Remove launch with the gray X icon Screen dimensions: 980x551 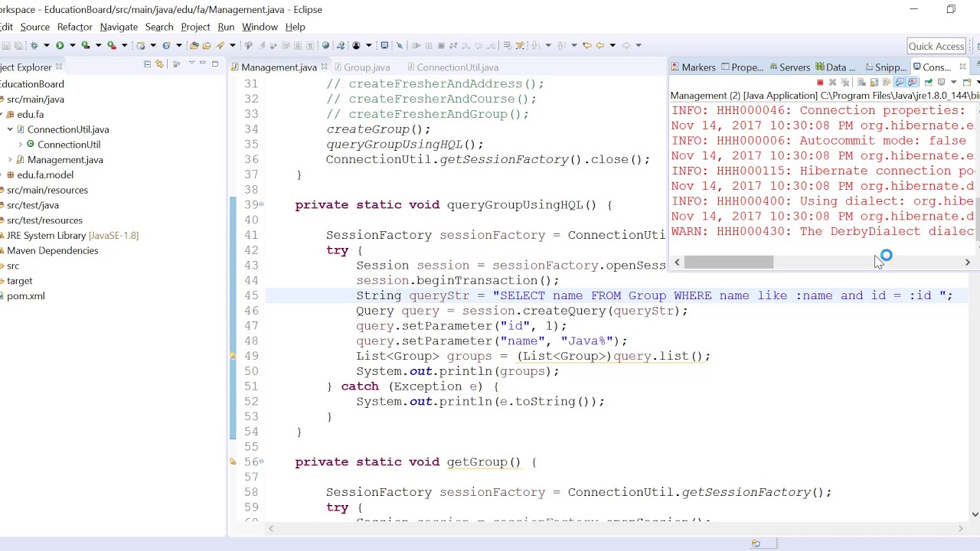pyautogui.click(x=832, y=82)
